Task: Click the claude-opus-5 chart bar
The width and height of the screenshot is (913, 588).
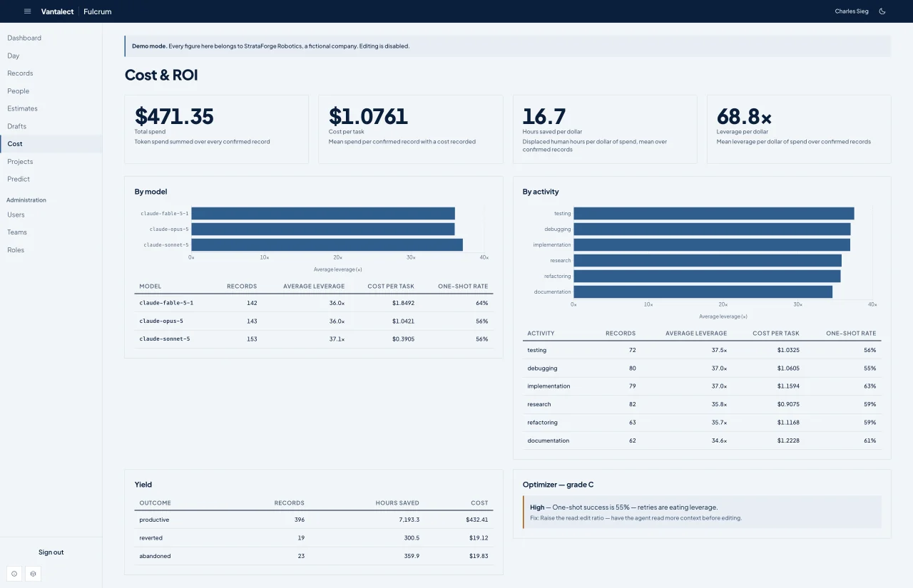Action: 323,229
